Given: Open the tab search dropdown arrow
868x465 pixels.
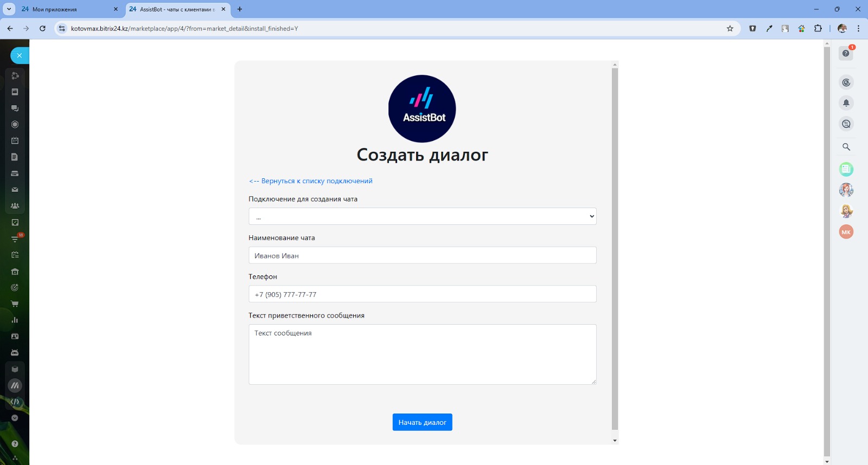Looking at the screenshot, I should [9, 9].
